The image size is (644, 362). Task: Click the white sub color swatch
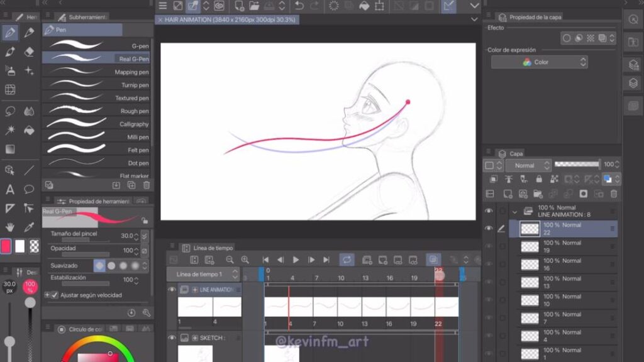tap(19, 246)
